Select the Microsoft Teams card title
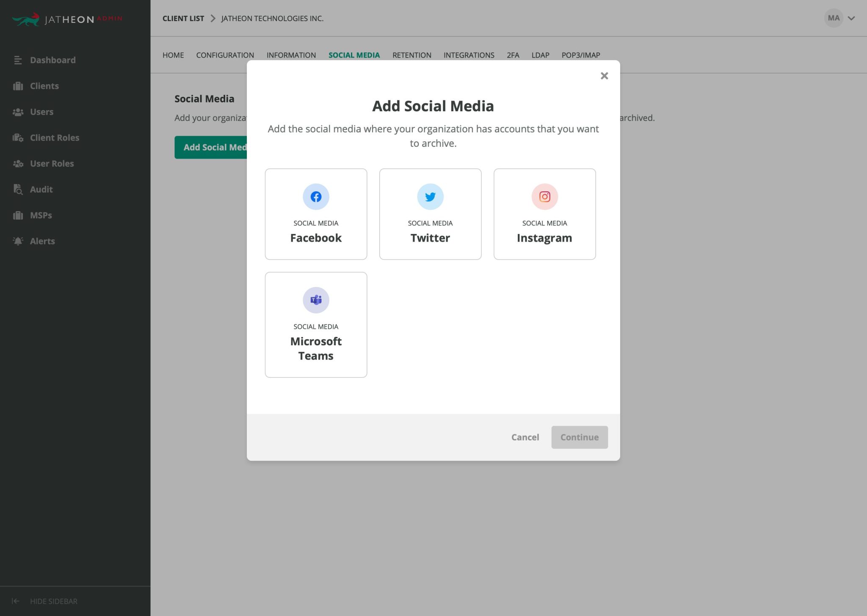 point(316,349)
